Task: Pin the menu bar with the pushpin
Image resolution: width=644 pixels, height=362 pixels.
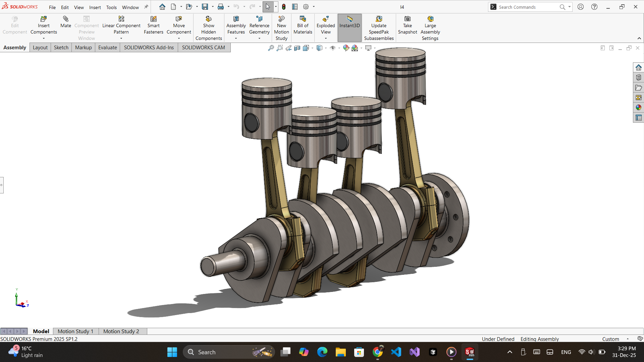Action: [146, 7]
